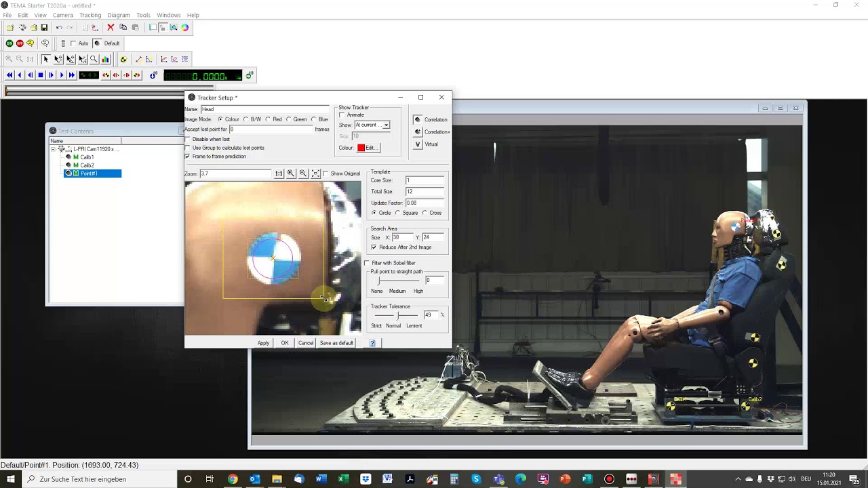Open the Windows menu
The image size is (868, 488).
coord(169,15)
